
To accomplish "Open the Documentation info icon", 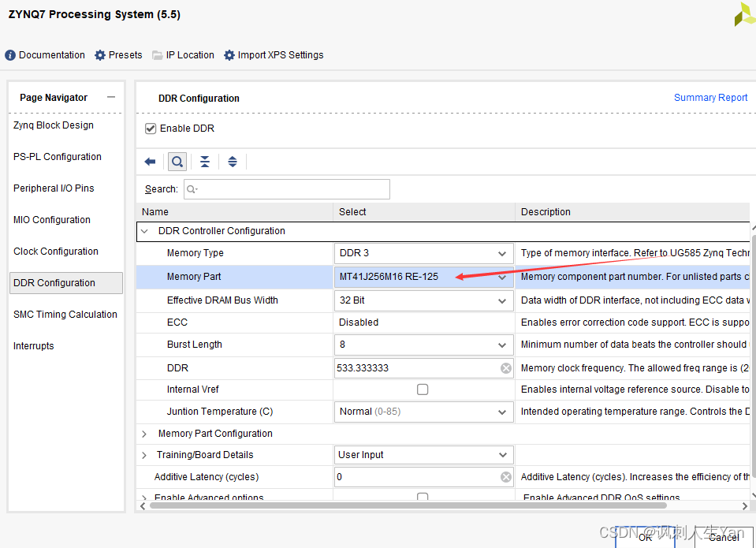I will 10,55.
